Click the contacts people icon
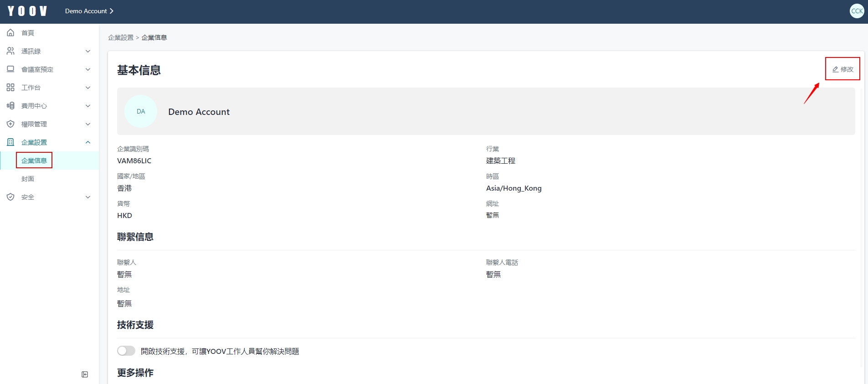 [x=10, y=51]
